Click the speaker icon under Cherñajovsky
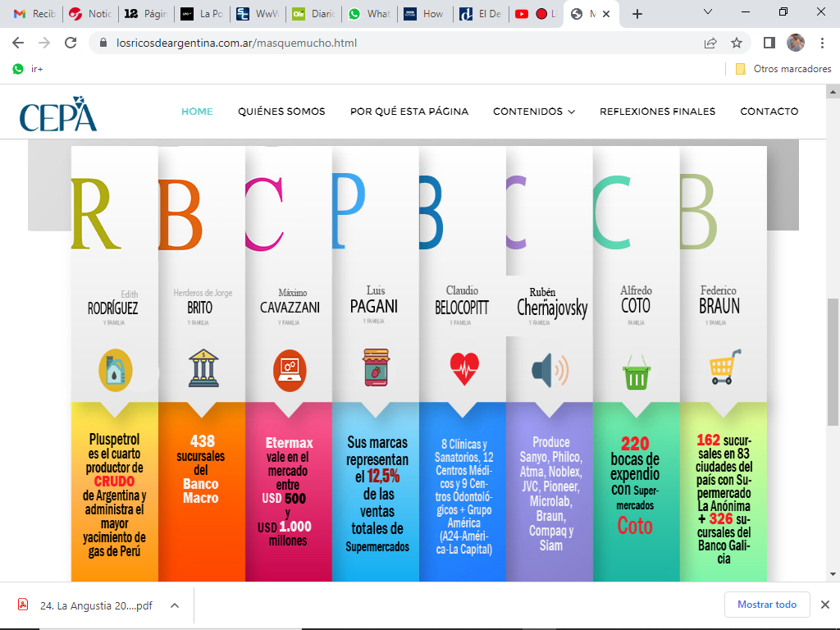This screenshot has width=840, height=630. pyautogui.click(x=550, y=370)
